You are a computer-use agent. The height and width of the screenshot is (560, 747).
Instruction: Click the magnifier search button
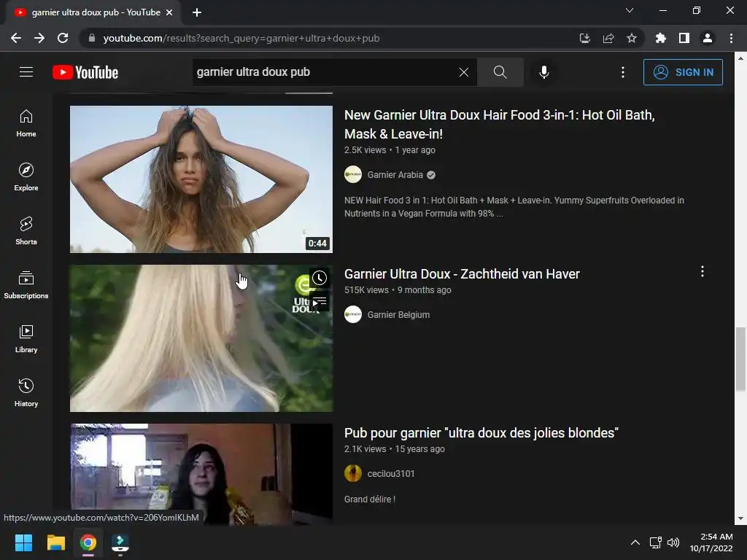[500, 72]
